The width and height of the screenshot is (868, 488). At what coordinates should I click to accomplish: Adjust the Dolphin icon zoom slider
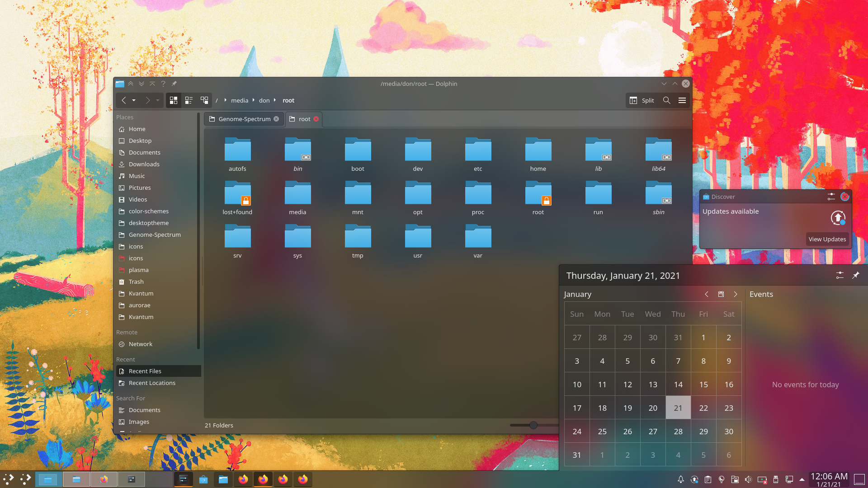[x=533, y=425]
